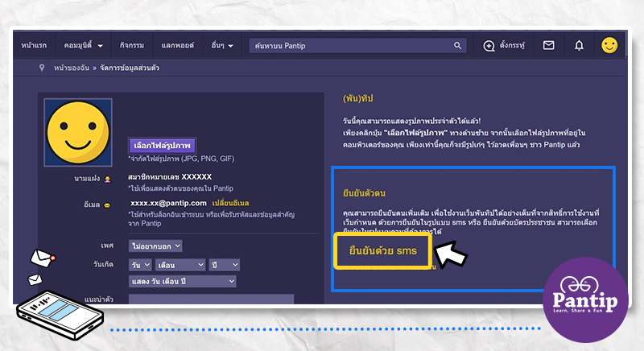This screenshot has width=644, height=351.
Task: Click the เปลี่ยนอีเมล link
Action: coord(230,203)
